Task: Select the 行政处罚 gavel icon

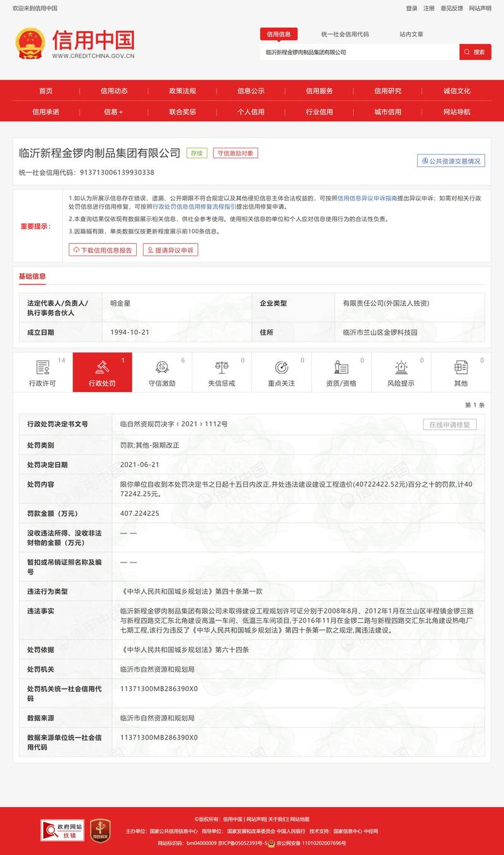Action: coord(102,367)
